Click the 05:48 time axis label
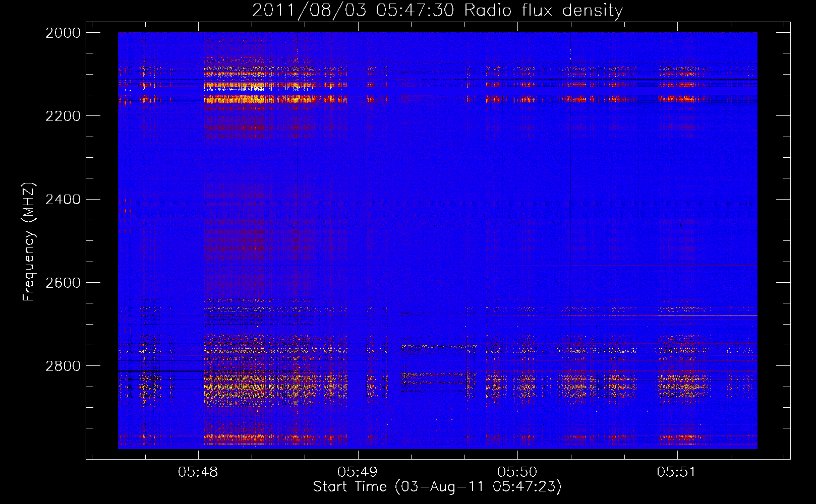Image resolution: width=816 pixels, height=504 pixels. 198,472
